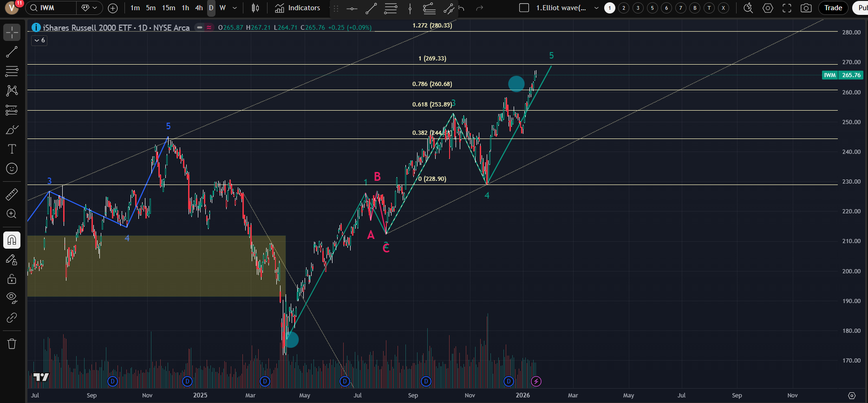Choose the ruler measure tool
The image size is (868, 403).
pyautogui.click(x=12, y=194)
